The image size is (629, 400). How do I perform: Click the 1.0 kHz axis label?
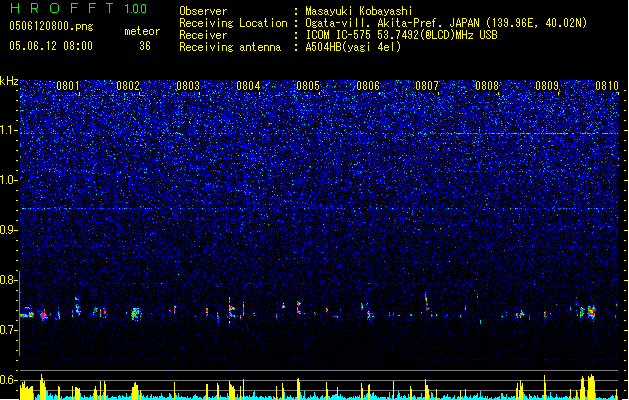point(9,180)
